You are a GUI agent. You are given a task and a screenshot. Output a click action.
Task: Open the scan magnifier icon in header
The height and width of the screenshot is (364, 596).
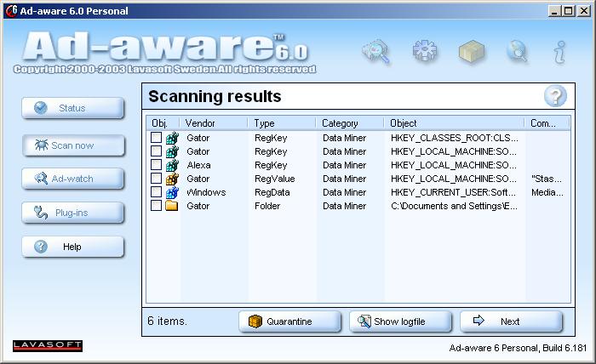[x=376, y=51]
